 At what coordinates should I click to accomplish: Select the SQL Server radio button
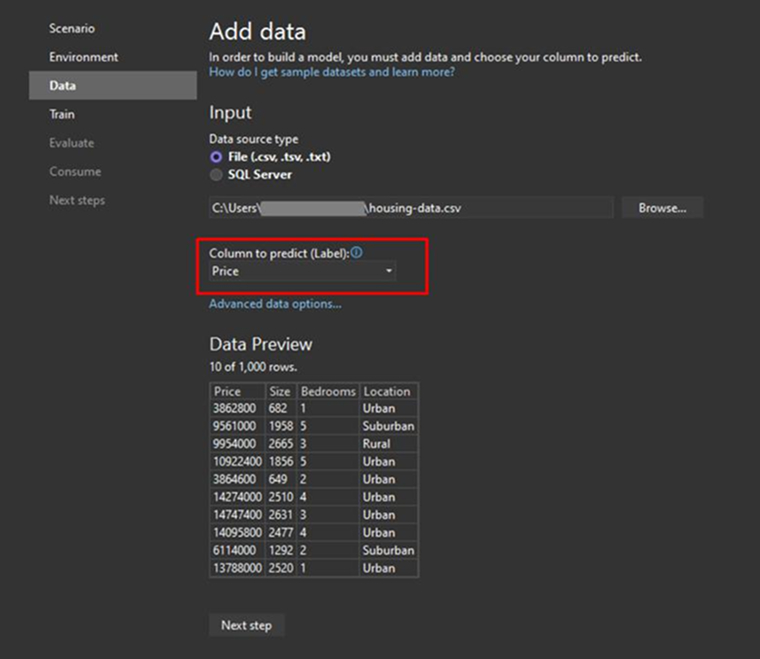pyautogui.click(x=216, y=175)
